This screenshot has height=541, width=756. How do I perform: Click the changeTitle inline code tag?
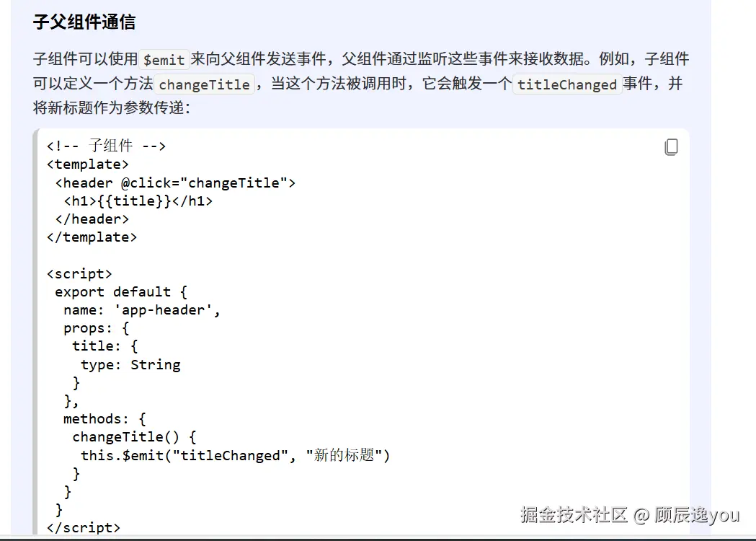205,84
